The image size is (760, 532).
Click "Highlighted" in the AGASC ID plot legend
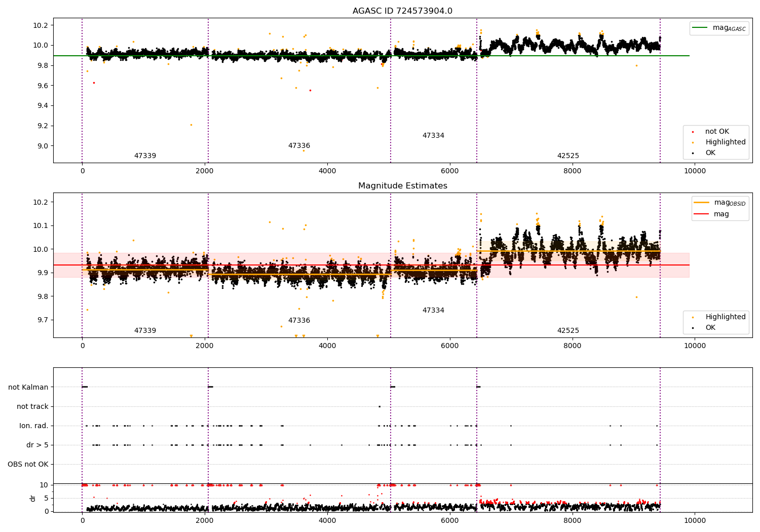coord(726,142)
